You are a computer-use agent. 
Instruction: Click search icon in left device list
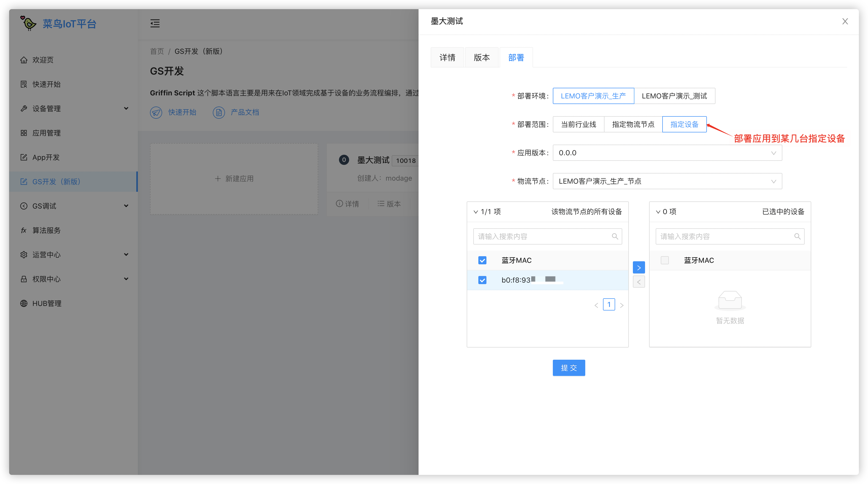click(615, 236)
